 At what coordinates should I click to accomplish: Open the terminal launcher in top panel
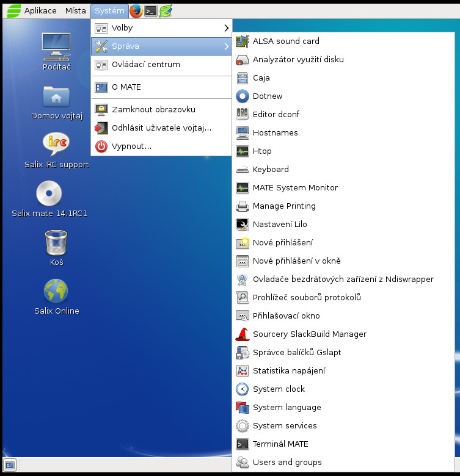pyautogui.click(x=151, y=11)
